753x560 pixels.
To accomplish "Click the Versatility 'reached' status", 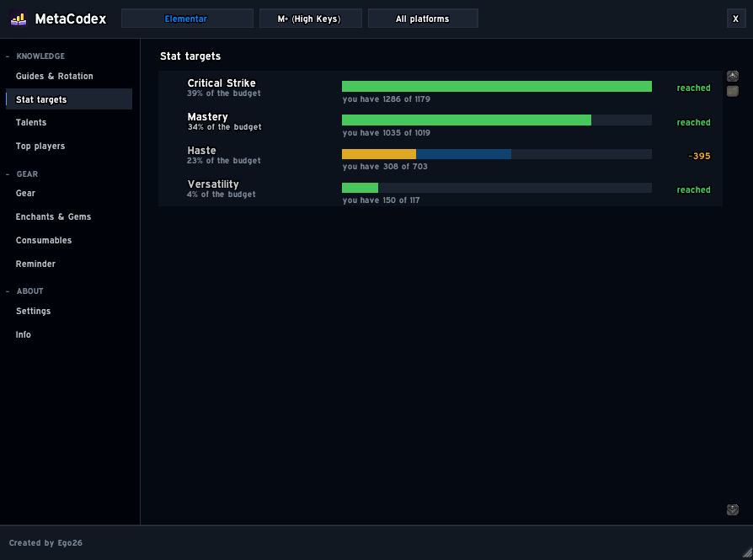I will coord(693,189).
